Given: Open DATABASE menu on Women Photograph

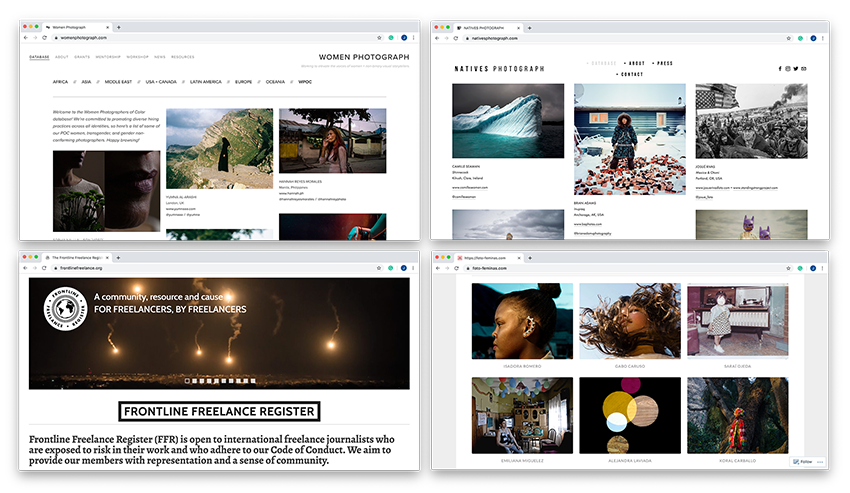Looking at the screenshot, I should [x=39, y=57].
